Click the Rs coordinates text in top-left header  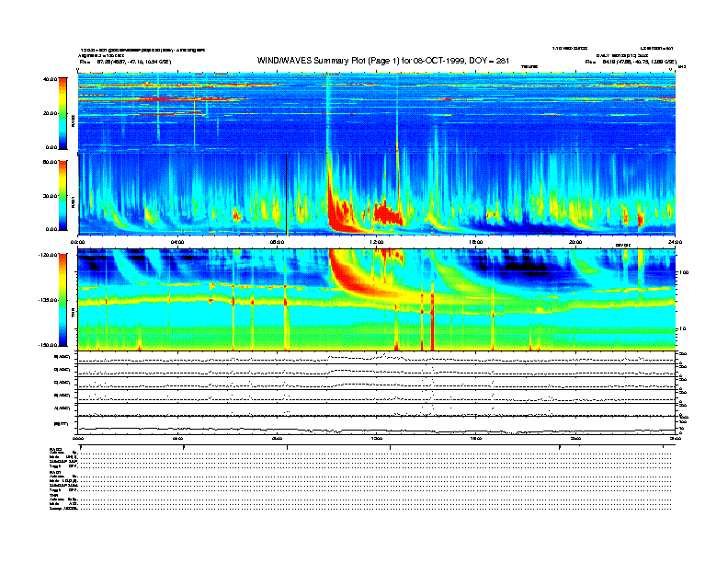[125, 62]
